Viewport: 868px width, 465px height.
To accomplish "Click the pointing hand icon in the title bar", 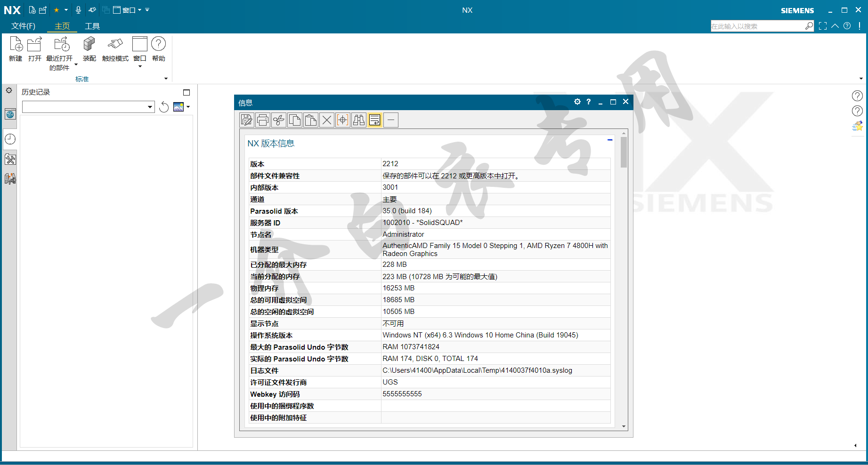I will 92,10.
